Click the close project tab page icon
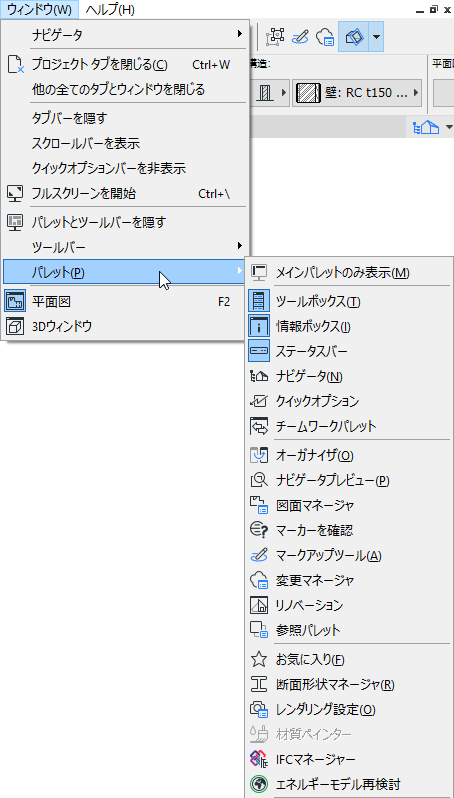This screenshot has height=798, width=454. (x=16, y=65)
